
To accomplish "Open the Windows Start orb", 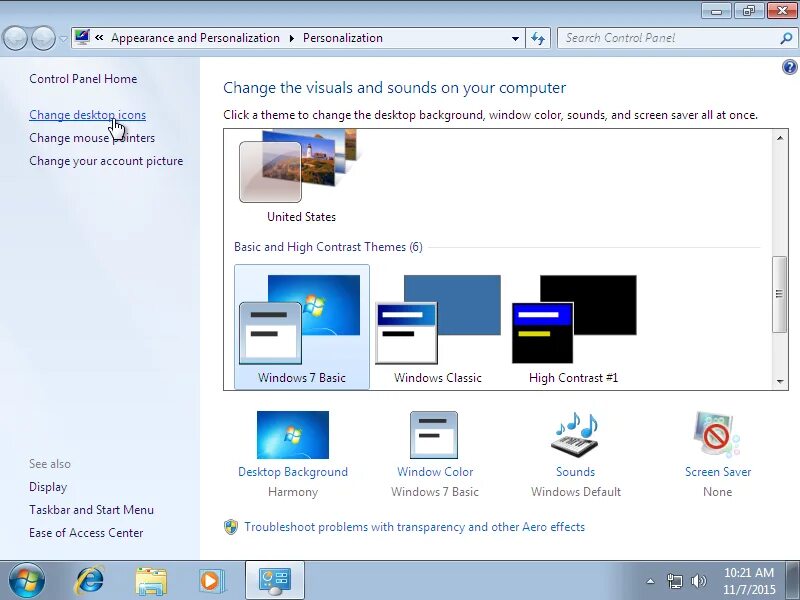I will point(26,581).
